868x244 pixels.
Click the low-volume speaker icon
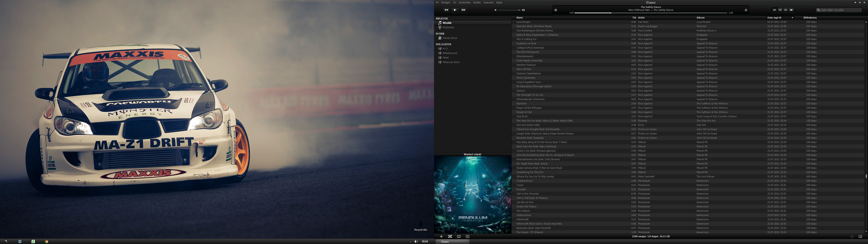point(495,10)
